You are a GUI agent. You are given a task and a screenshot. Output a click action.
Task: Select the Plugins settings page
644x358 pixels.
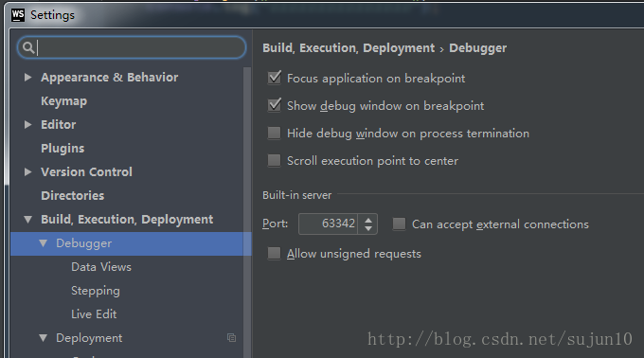pos(63,148)
